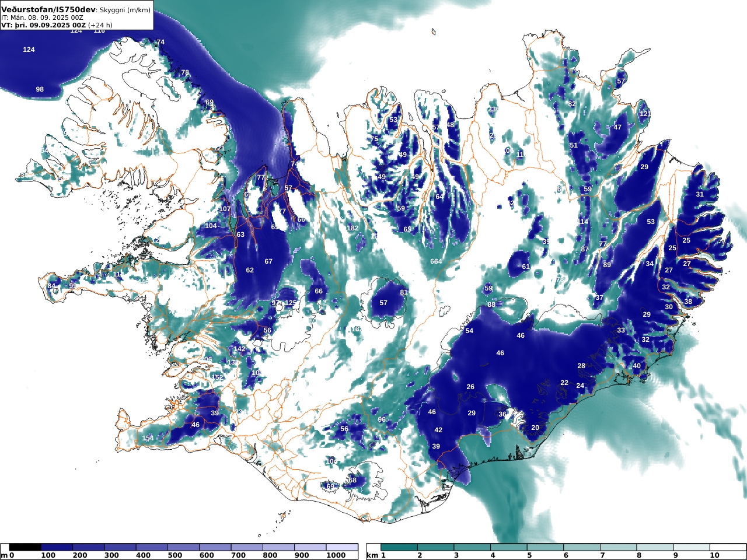Click the visibility value '98' over the sea
This screenshot has width=747, height=560.
pyautogui.click(x=40, y=89)
